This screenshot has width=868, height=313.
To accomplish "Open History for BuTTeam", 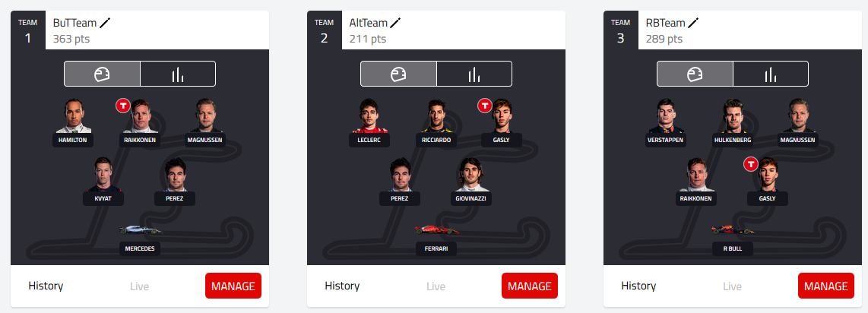I will 46,286.
